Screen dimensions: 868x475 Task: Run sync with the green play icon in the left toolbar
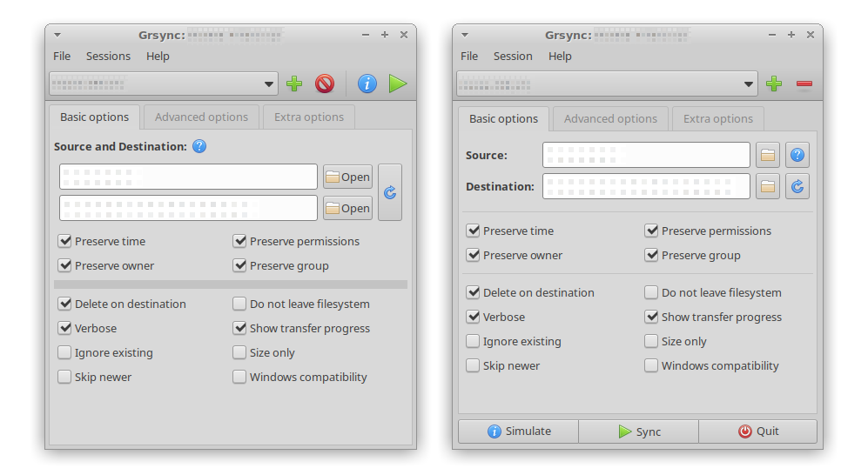tap(398, 84)
